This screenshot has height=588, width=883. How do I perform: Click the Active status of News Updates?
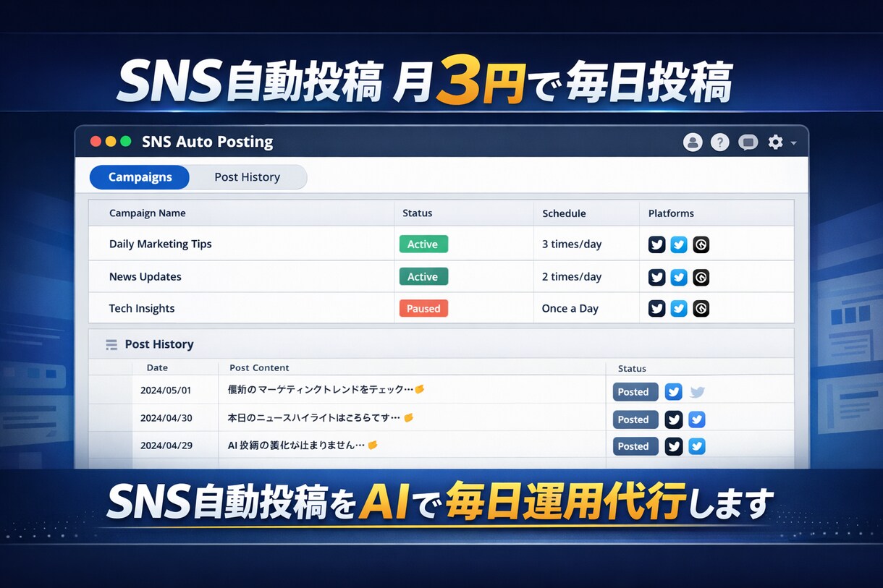[x=423, y=277]
